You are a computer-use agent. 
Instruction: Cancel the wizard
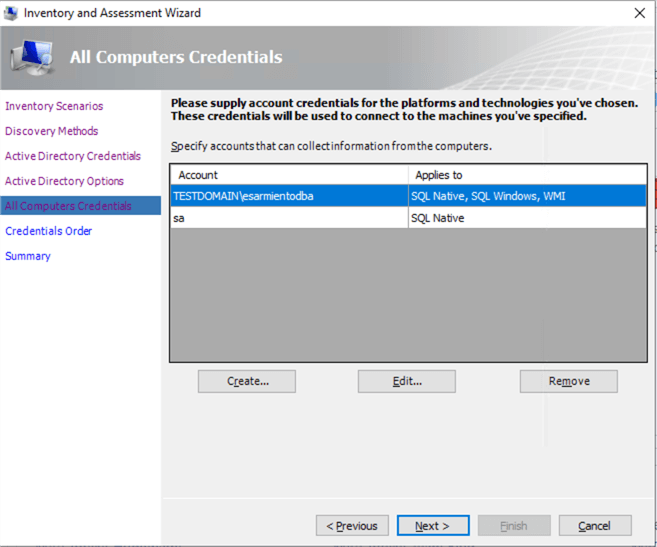click(x=595, y=525)
